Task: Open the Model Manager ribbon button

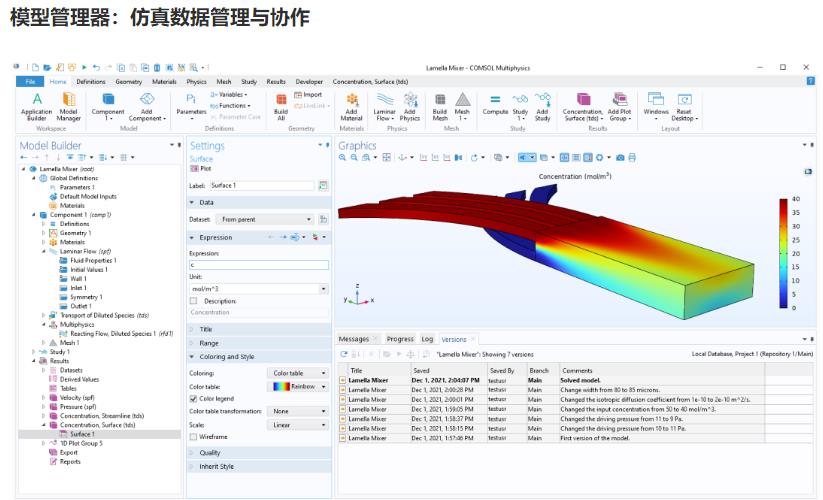Action: tap(69, 107)
